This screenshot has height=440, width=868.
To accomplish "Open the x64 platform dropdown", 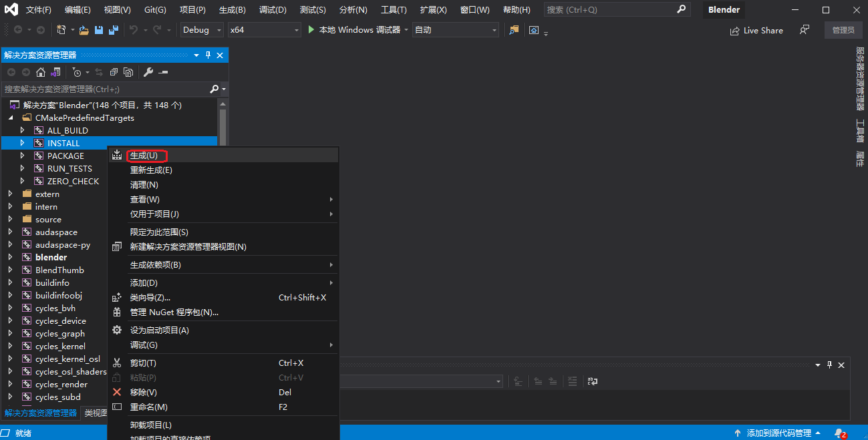I will coord(264,30).
